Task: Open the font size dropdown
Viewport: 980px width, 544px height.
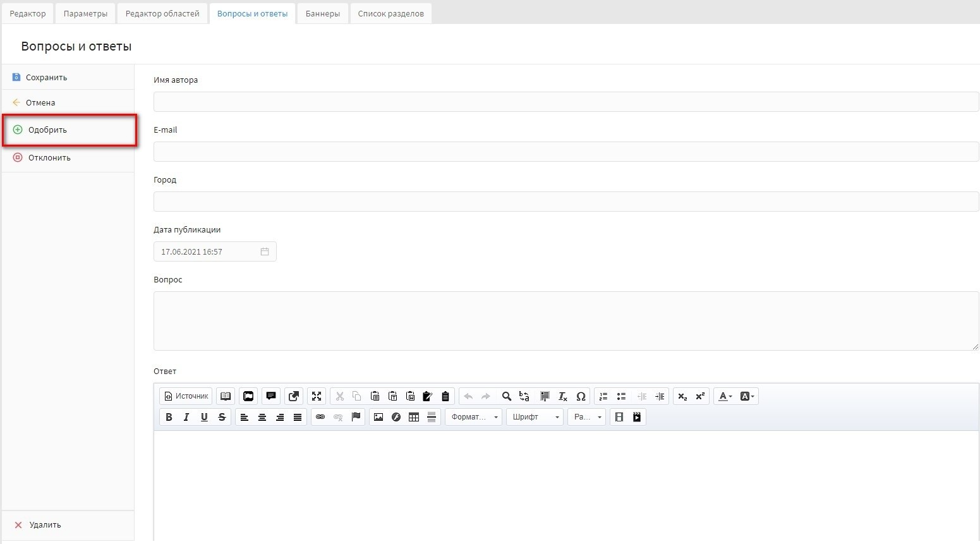Action: point(587,417)
